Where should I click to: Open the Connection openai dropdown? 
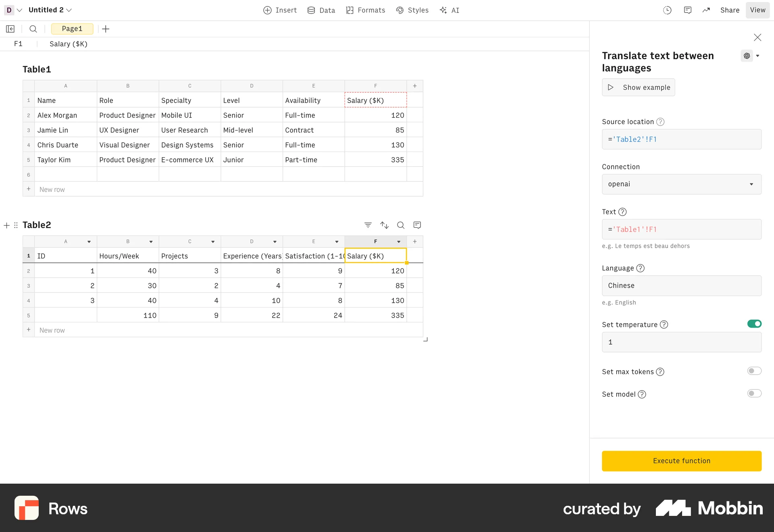pyautogui.click(x=681, y=184)
